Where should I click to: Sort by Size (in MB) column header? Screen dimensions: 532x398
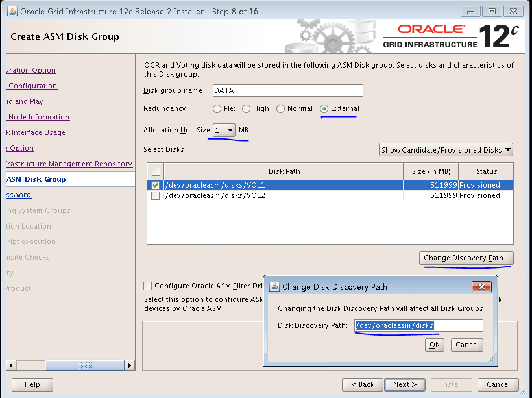pyautogui.click(x=431, y=171)
